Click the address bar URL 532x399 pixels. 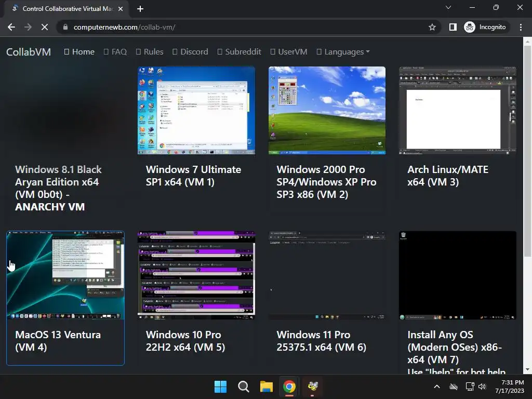point(124,27)
